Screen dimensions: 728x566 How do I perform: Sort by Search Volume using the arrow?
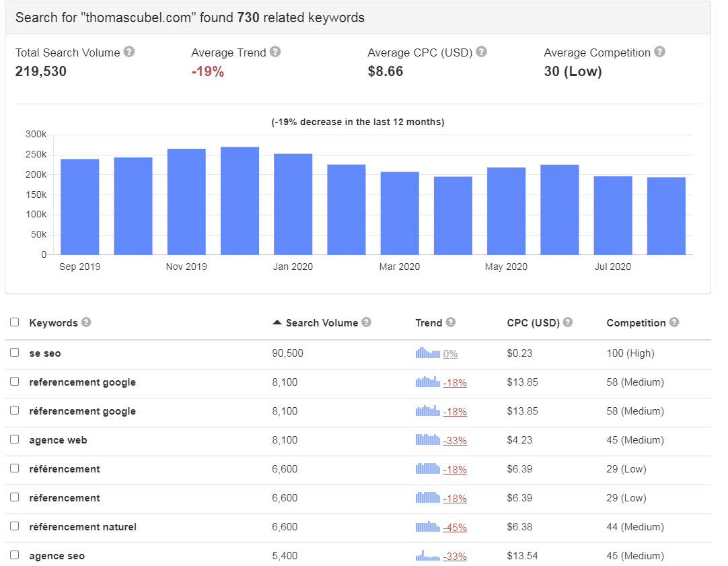tap(277, 322)
